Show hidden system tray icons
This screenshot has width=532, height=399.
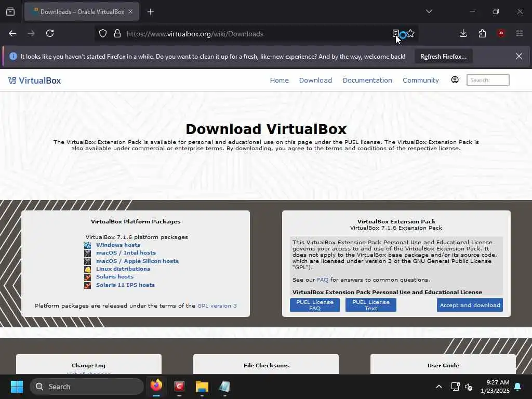[438, 387]
